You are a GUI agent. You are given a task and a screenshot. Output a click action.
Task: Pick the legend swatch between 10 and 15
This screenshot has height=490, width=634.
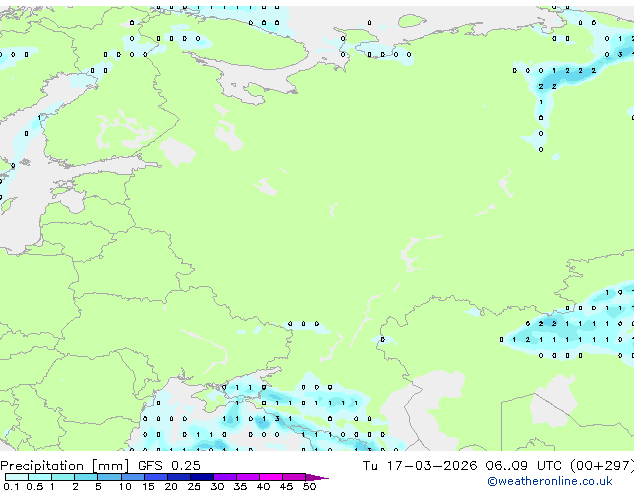tap(133, 477)
